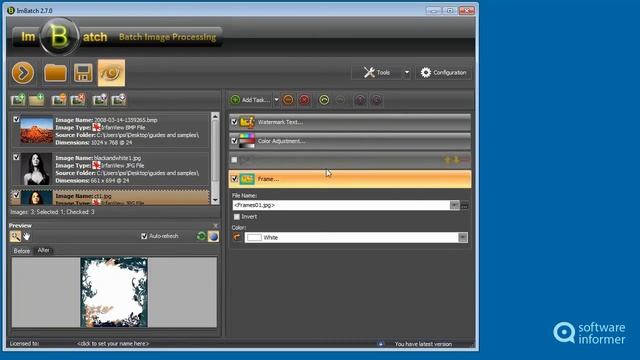Add a folder of images with the folder plus icon

tap(36, 100)
